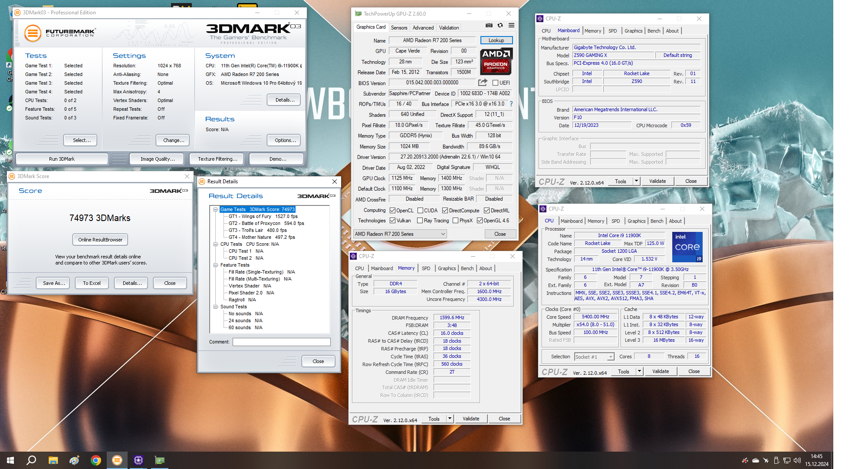Open File Explorer from the taskbar
Image resolution: width=868 pixels, height=469 pixels.
coord(53,460)
